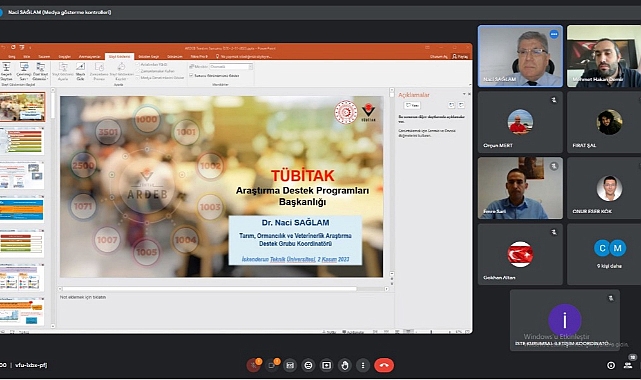Click the lightbulb Tell Me search box
The image size is (641, 380).
tap(243, 56)
